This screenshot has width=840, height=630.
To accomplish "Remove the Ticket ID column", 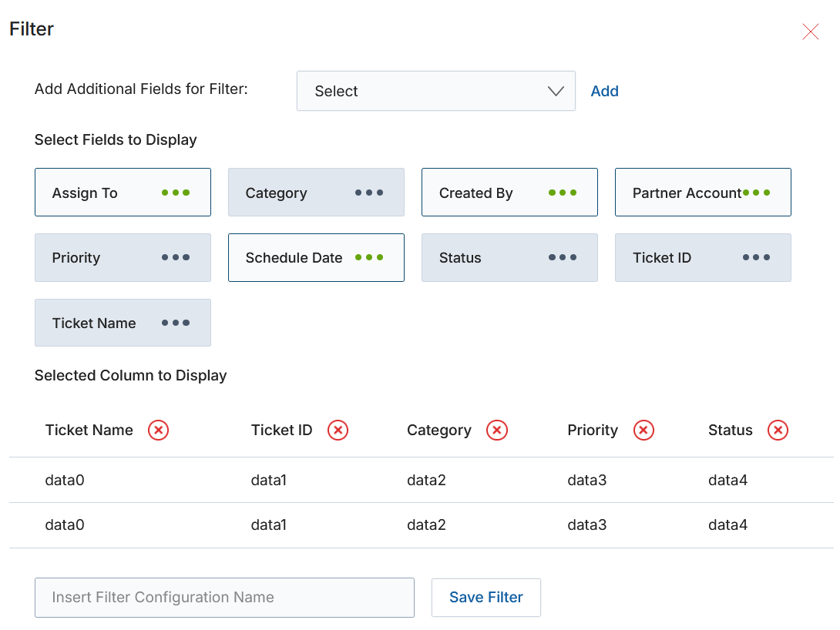I will [338, 430].
